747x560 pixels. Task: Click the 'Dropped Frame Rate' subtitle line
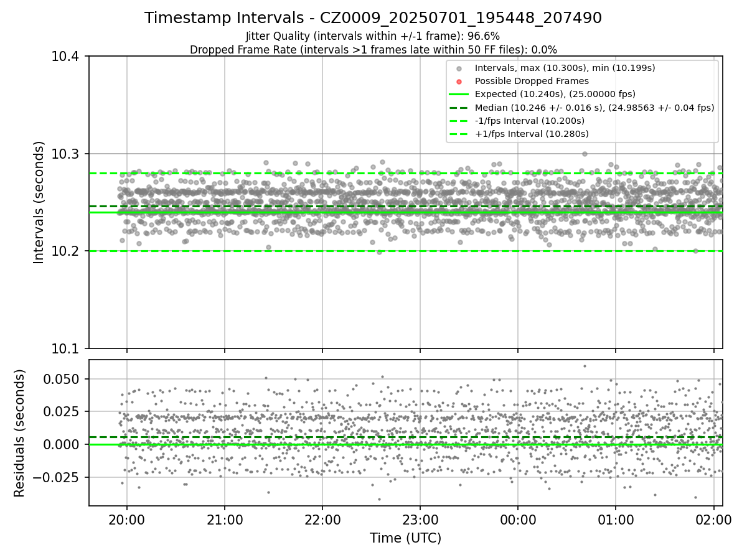pyautogui.click(x=373, y=50)
